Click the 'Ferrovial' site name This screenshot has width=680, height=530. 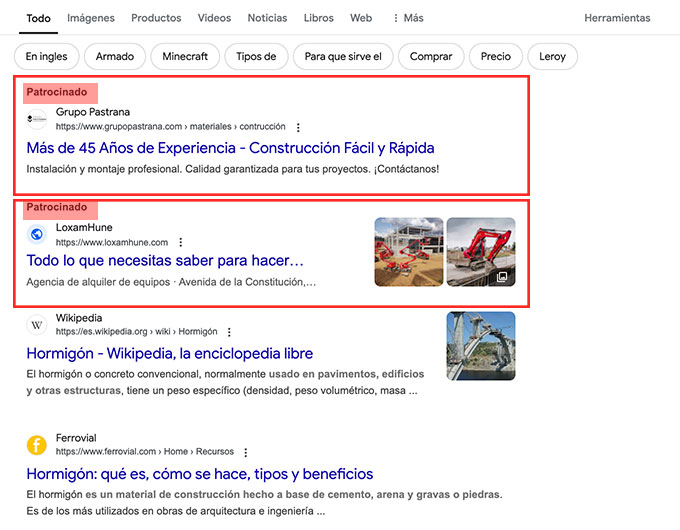point(76,438)
